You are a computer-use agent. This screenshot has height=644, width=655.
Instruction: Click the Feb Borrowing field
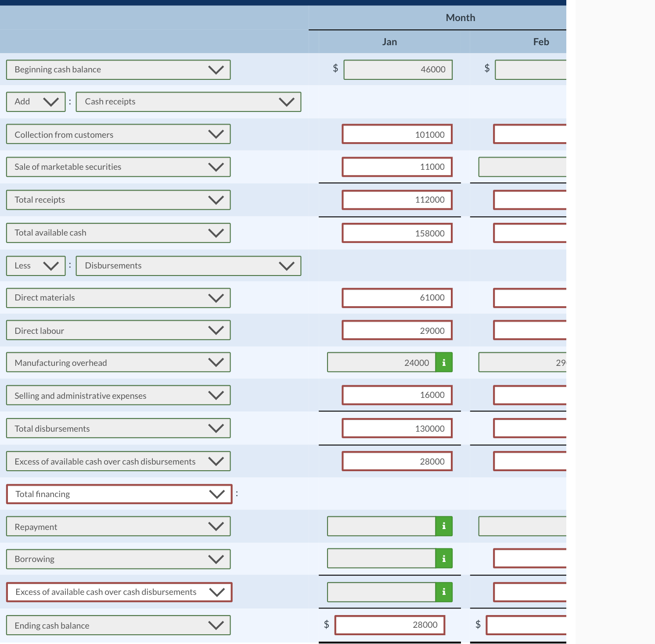(530, 558)
